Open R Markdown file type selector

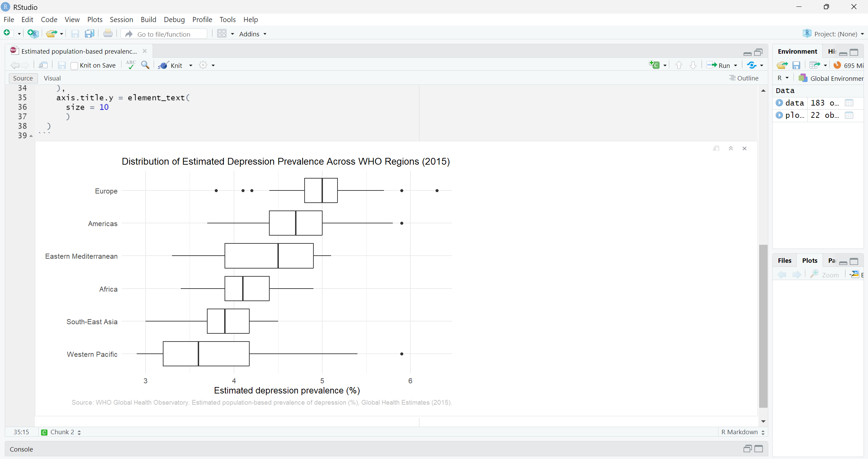(x=743, y=432)
